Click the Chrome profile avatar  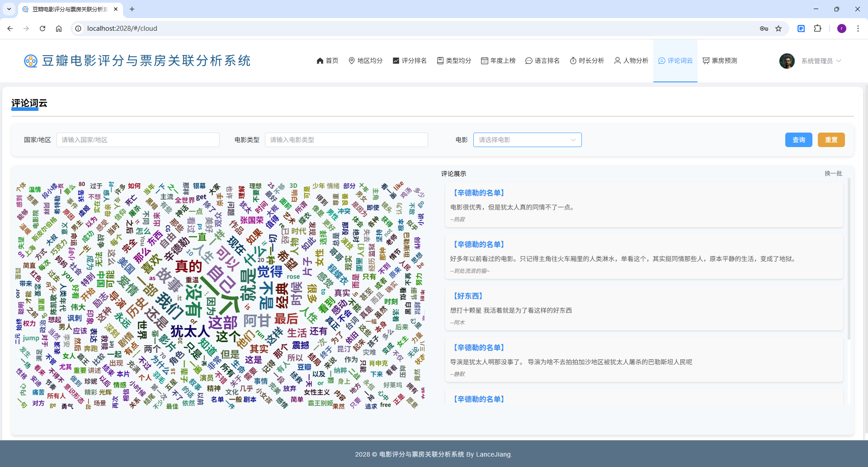click(x=842, y=29)
